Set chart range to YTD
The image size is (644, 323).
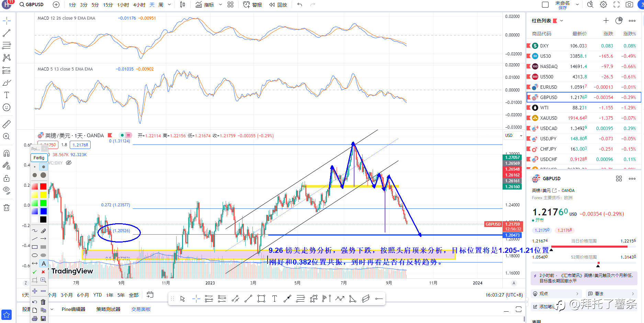click(x=98, y=295)
